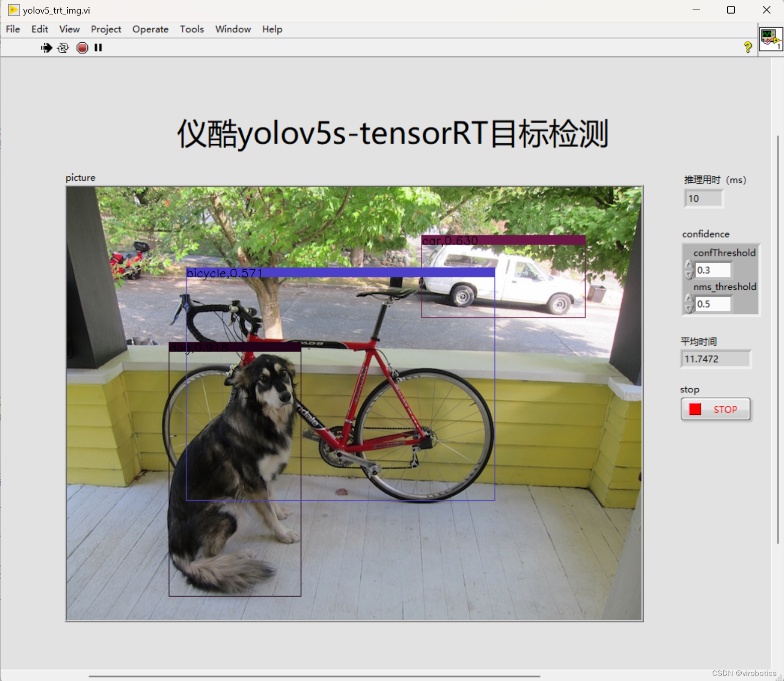The width and height of the screenshot is (784, 681).
Task: Click the bicycle,0.571 detection label
Action: click(x=224, y=273)
